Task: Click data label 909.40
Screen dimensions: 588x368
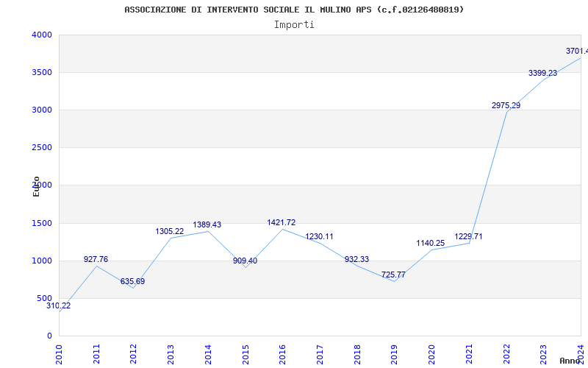Action: (x=245, y=261)
